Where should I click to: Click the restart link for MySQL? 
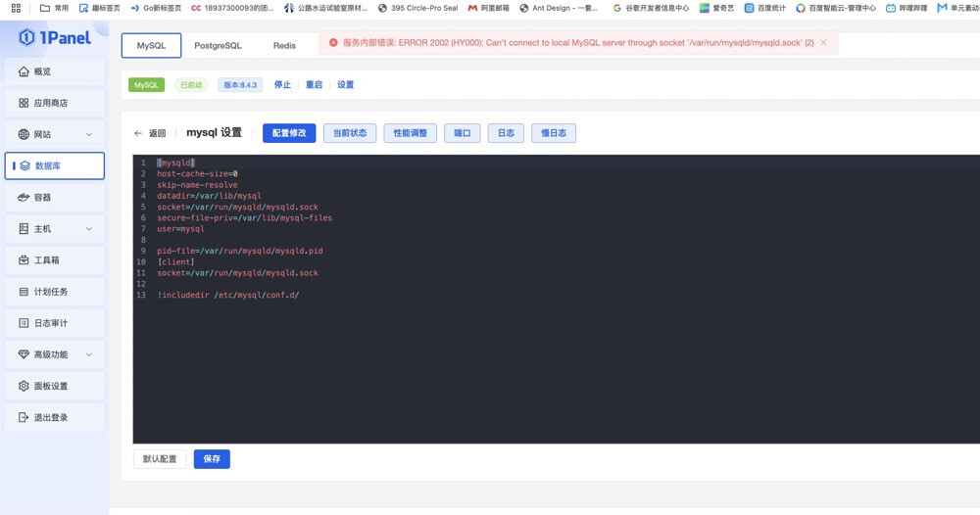tap(314, 85)
